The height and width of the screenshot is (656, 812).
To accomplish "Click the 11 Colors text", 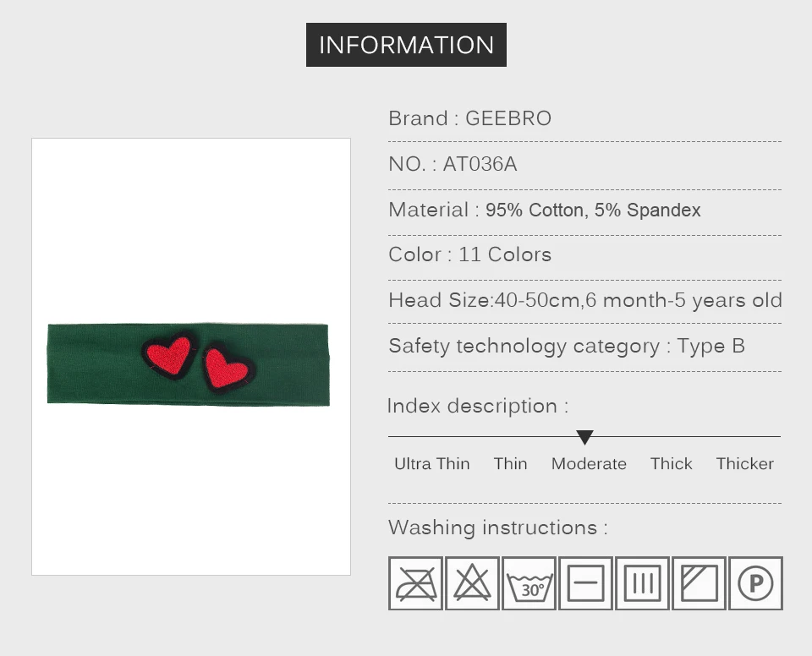I will [505, 254].
